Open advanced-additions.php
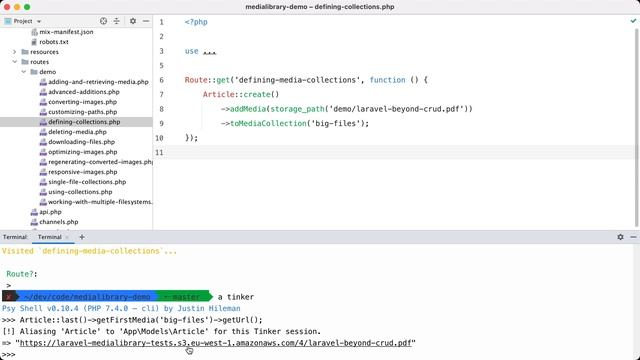640x360 pixels. pos(84,92)
